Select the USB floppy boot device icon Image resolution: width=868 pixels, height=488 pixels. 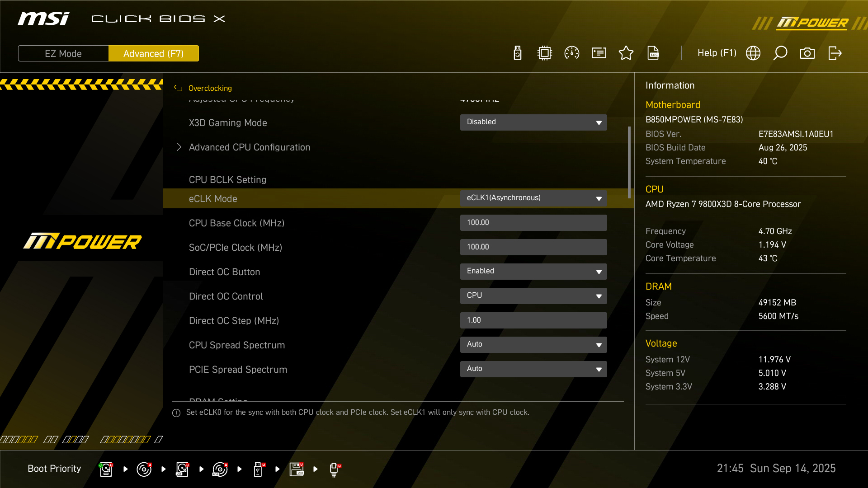point(297,469)
